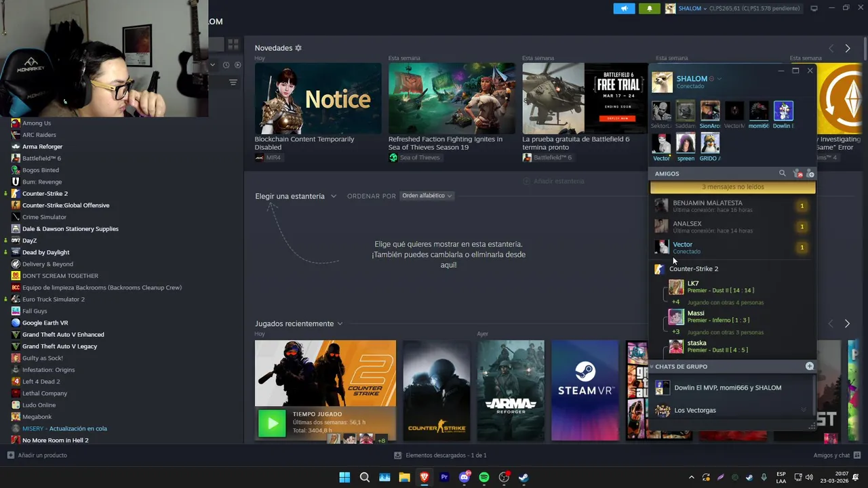Click Brave browser taskbar icon
This screenshot has width=868, height=488.
[425, 477]
